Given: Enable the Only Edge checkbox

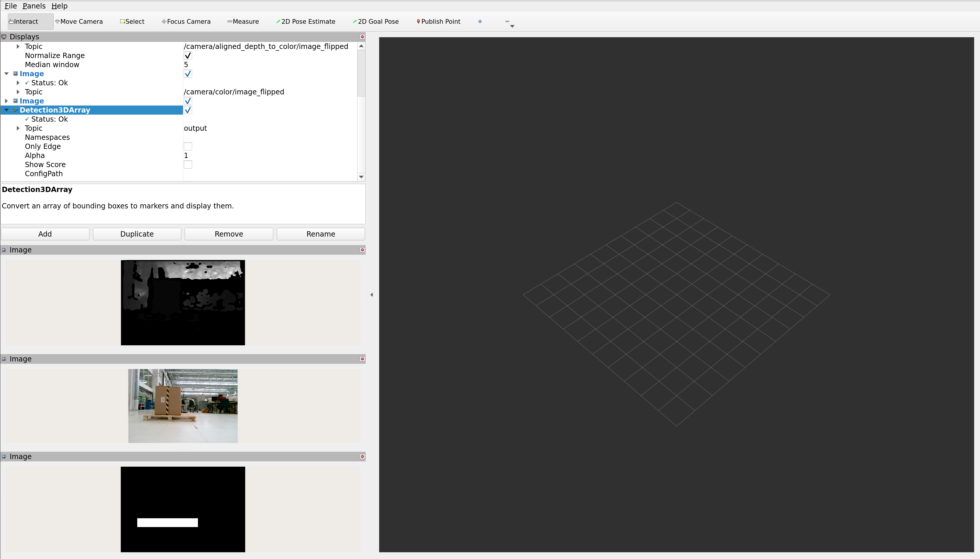Looking at the screenshot, I should click(x=188, y=146).
